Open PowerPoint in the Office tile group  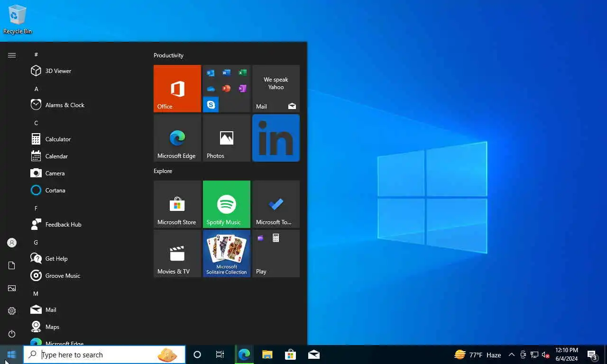[x=227, y=89]
